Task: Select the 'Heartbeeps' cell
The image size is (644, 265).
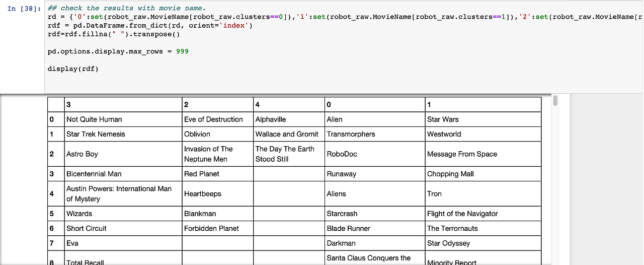Action: click(x=218, y=193)
